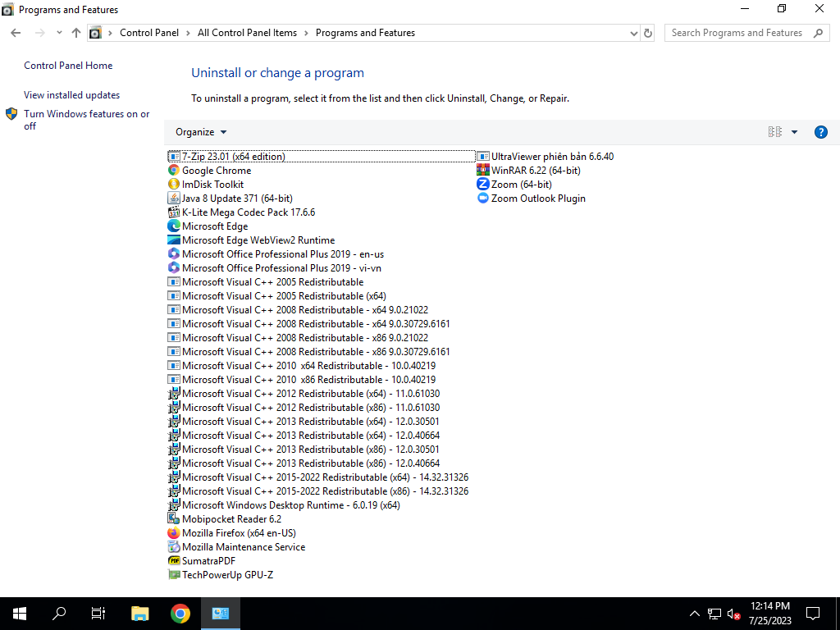This screenshot has height=630, width=840.
Task: Click the network tray icon
Action: pyautogui.click(x=714, y=614)
